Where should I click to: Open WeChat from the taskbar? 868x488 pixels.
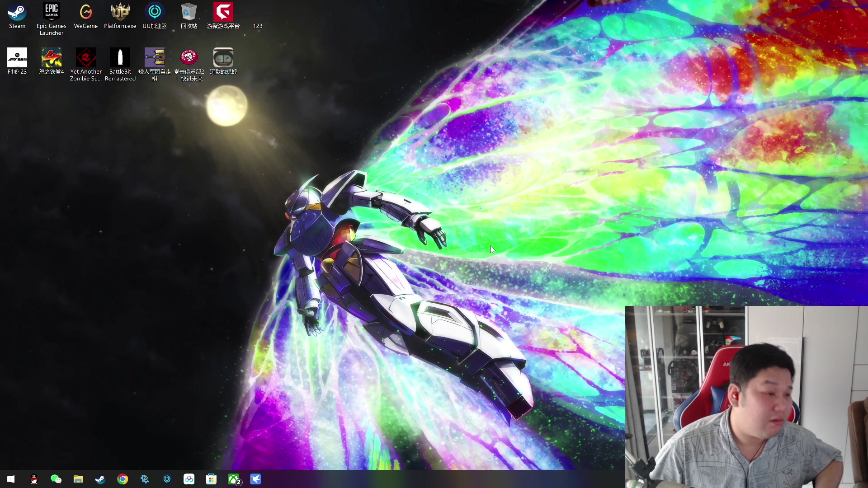[x=56, y=479]
